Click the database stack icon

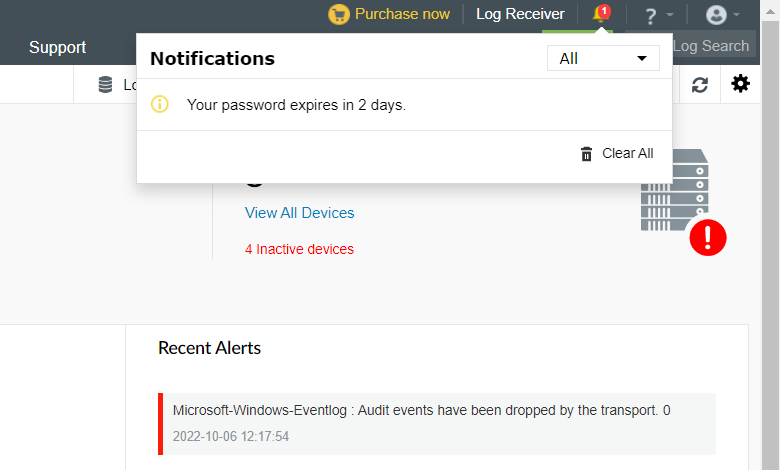(x=106, y=85)
